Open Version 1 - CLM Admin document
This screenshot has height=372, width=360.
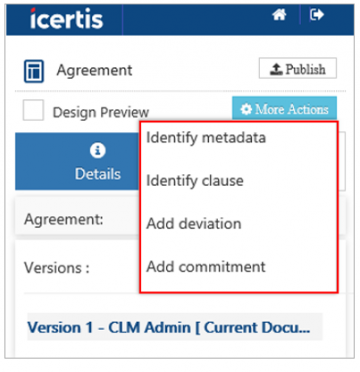169,327
